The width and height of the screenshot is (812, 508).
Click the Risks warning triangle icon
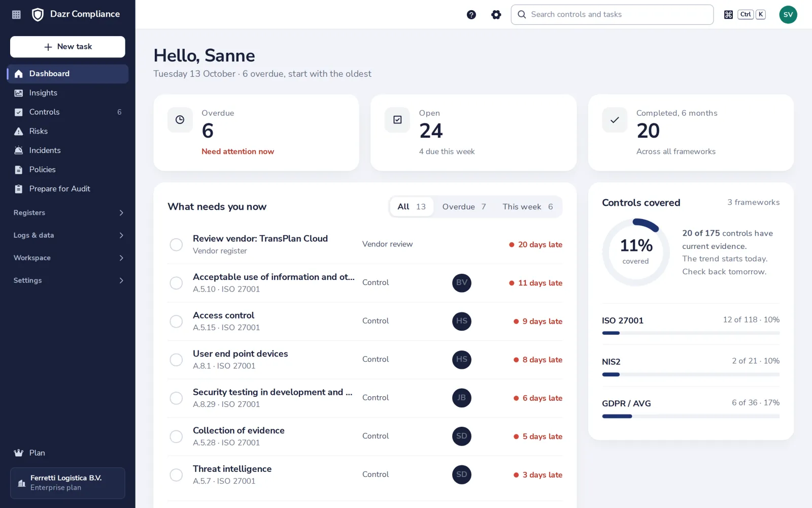click(x=19, y=131)
